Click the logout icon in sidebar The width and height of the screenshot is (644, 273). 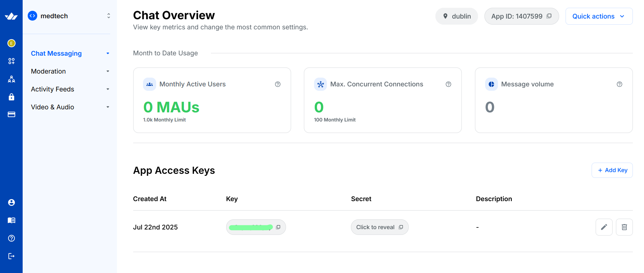click(11, 256)
